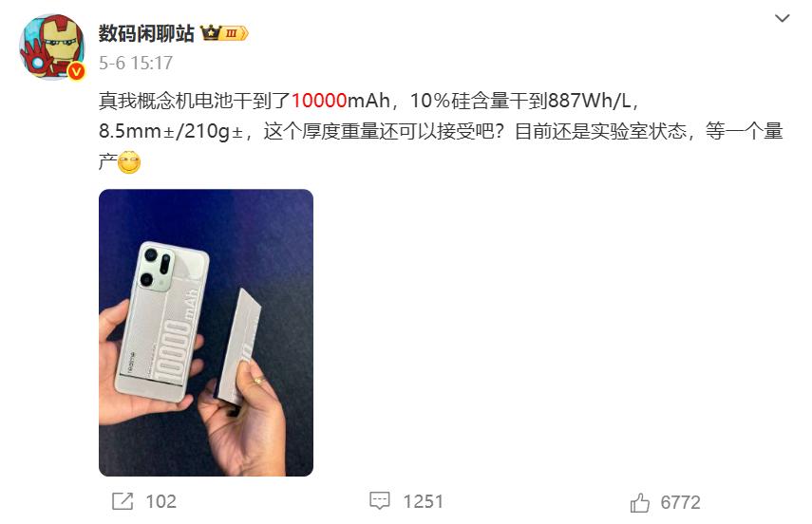Click the orange verified V badge
812x524 pixels.
77,71
